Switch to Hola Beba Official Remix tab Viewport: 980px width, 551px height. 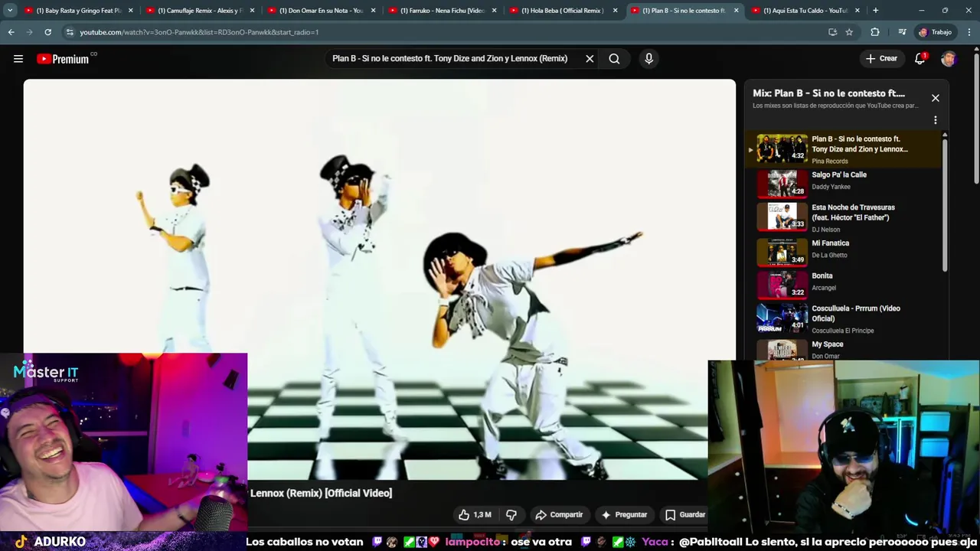(563, 11)
